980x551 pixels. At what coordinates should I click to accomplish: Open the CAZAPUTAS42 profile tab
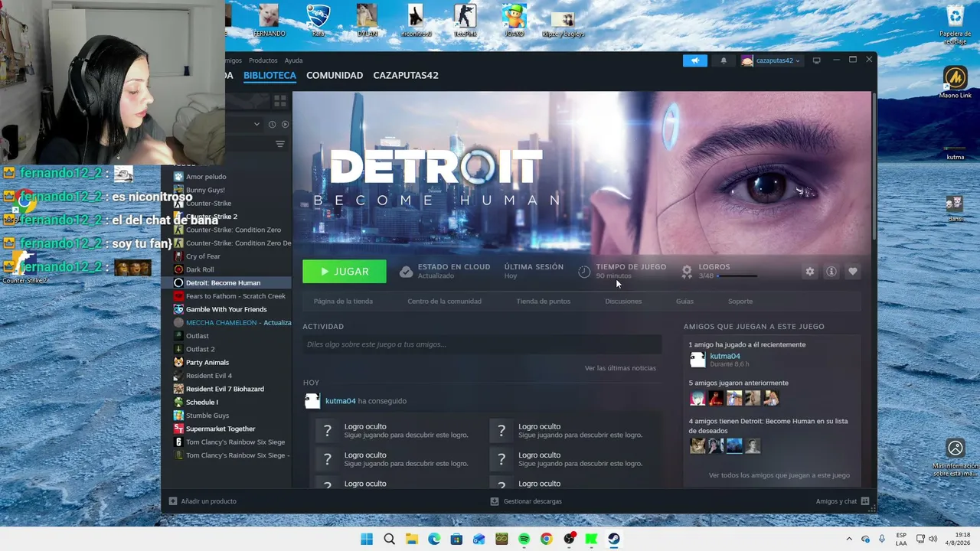click(406, 76)
